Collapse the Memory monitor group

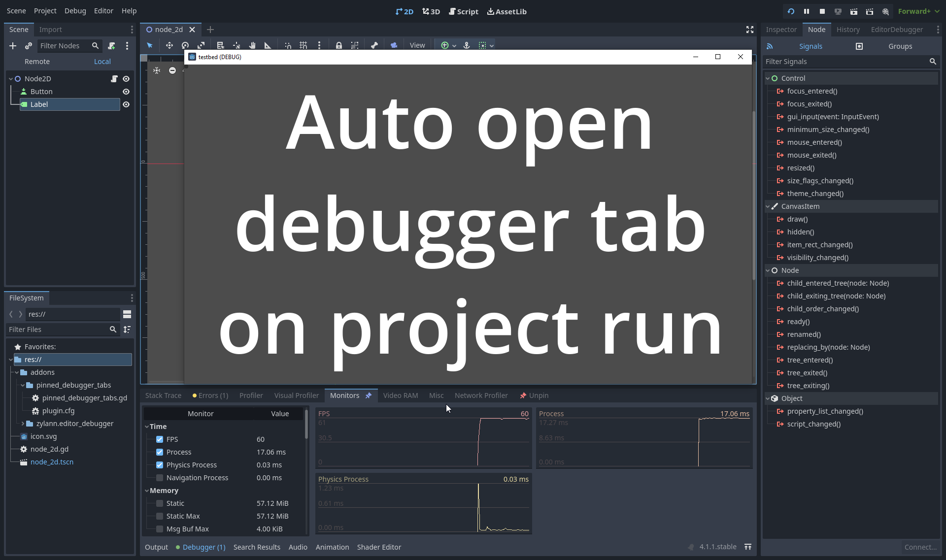[147, 491]
